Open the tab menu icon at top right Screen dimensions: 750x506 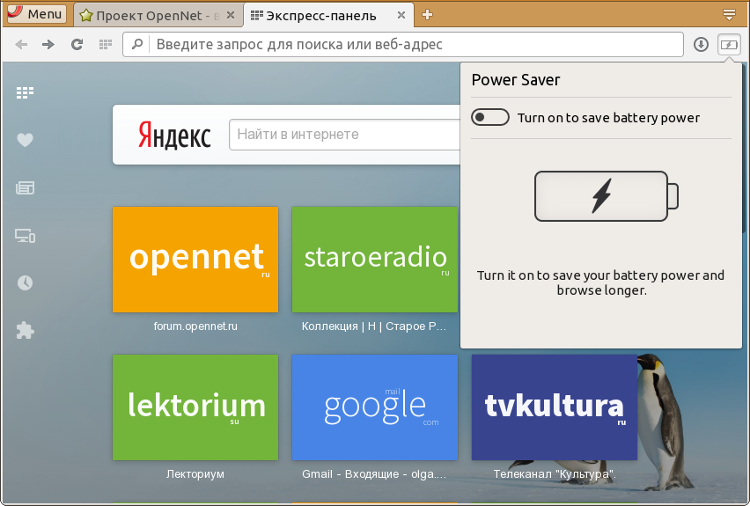coord(729,15)
